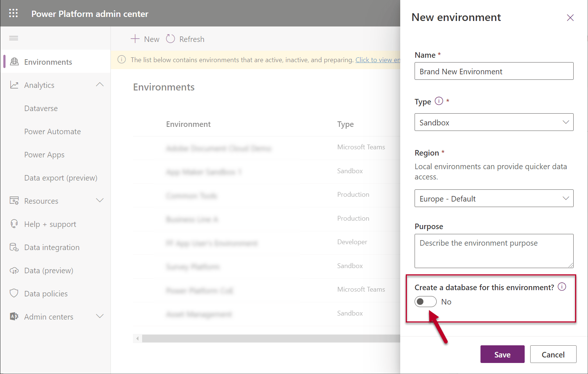The height and width of the screenshot is (374, 588).
Task: Collapse the navigation hamburger menu
Action: click(14, 38)
